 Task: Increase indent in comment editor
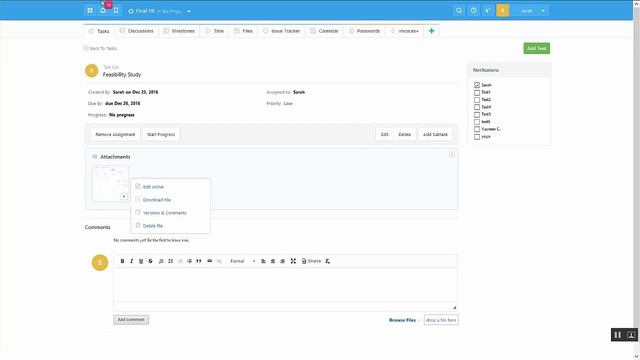point(189,261)
